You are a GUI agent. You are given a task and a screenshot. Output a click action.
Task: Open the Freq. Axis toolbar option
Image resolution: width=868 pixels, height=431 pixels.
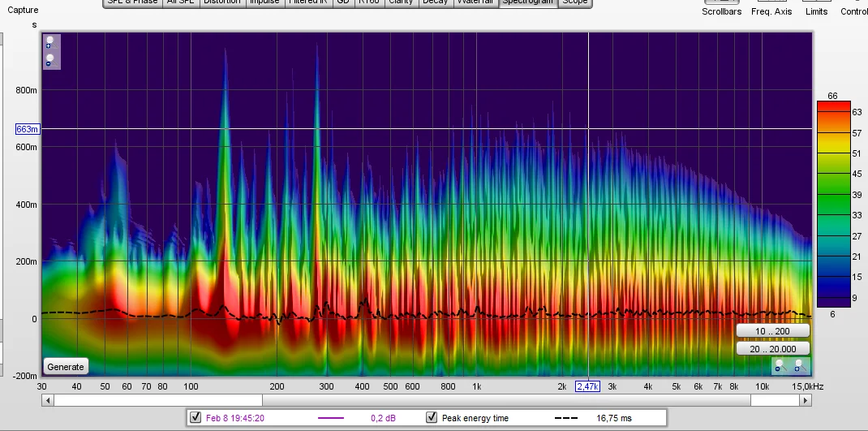pyautogui.click(x=771, y=8)
